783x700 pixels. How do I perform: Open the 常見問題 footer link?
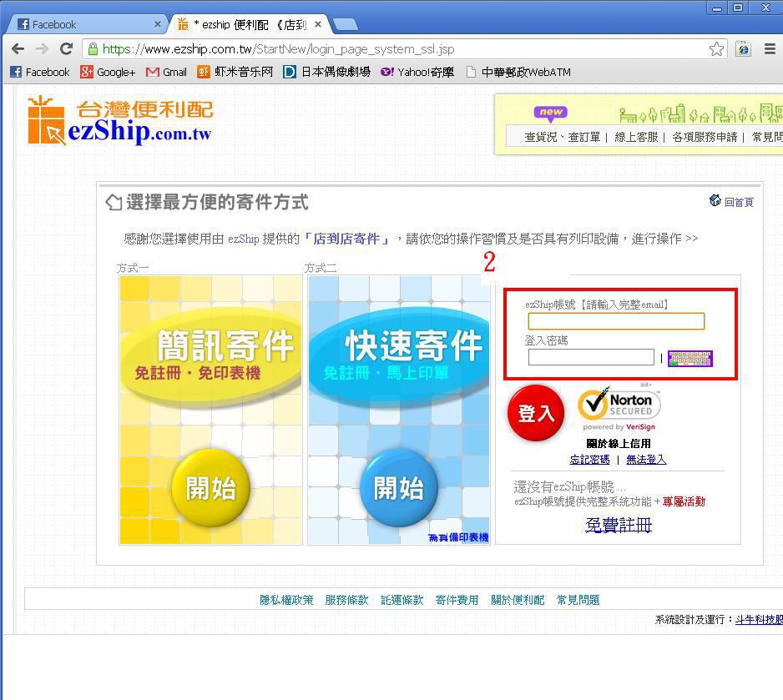click(578, 600)
